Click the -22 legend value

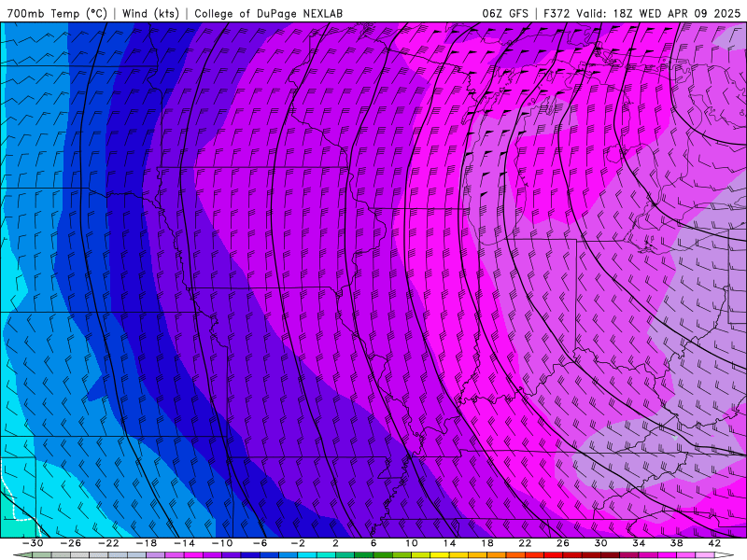(x=108, y=543)
